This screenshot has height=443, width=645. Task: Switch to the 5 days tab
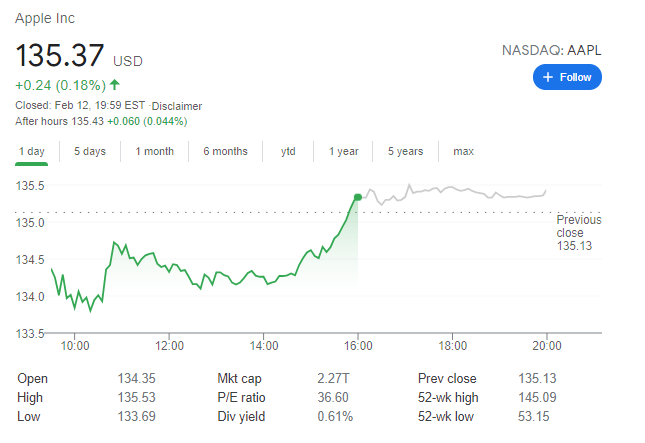click(89, 151)
